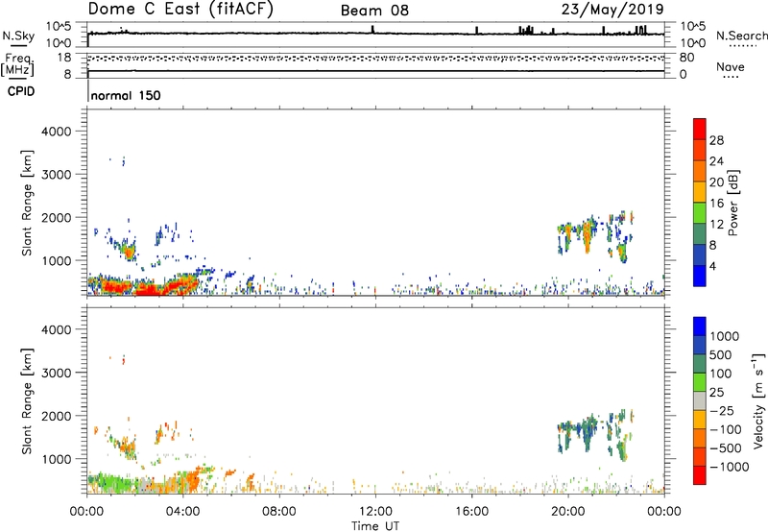
Task: Click the '04:00' time axis tick label
Action: [x=182, y=512]
